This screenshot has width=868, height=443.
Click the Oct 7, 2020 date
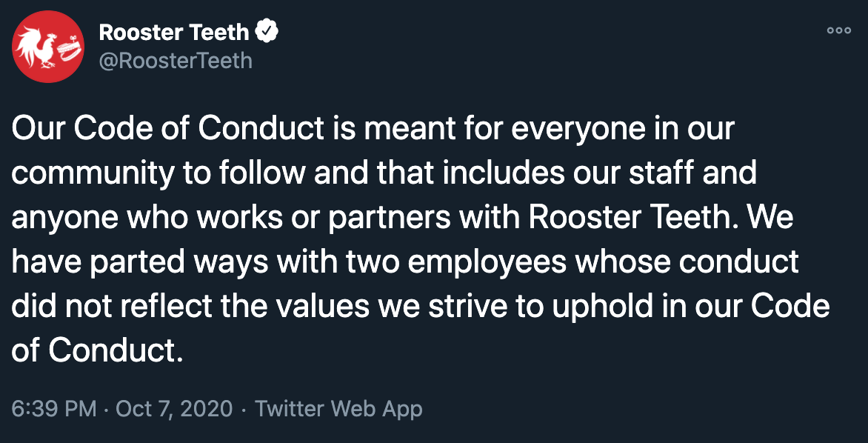[x=175, y=410]
